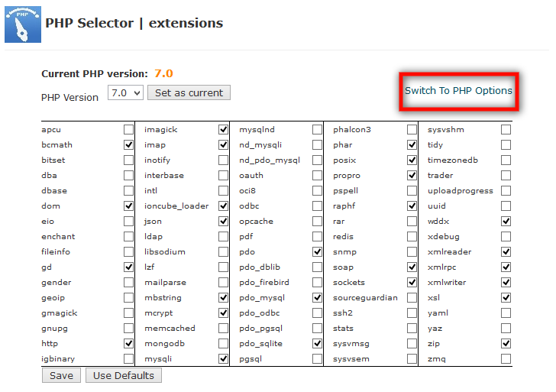Uncheck the ioncube_loader extension
This screenshot has width=556, height=392.
[223, 206]
